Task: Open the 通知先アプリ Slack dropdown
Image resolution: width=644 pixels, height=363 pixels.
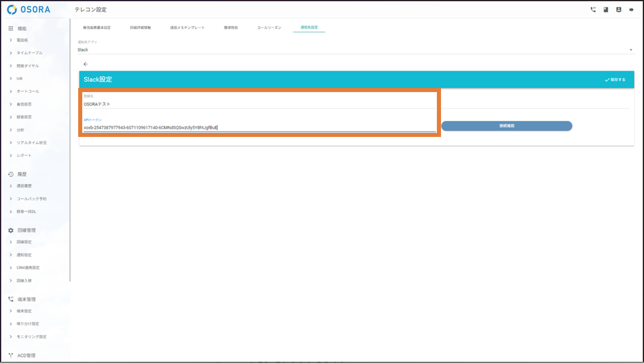Action: pos(355,50)
